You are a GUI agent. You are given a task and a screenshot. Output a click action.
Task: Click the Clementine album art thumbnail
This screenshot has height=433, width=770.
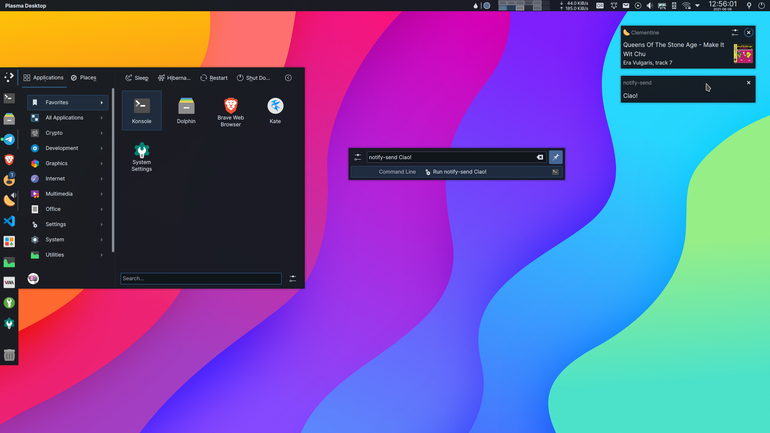click(x=743, y=54)
